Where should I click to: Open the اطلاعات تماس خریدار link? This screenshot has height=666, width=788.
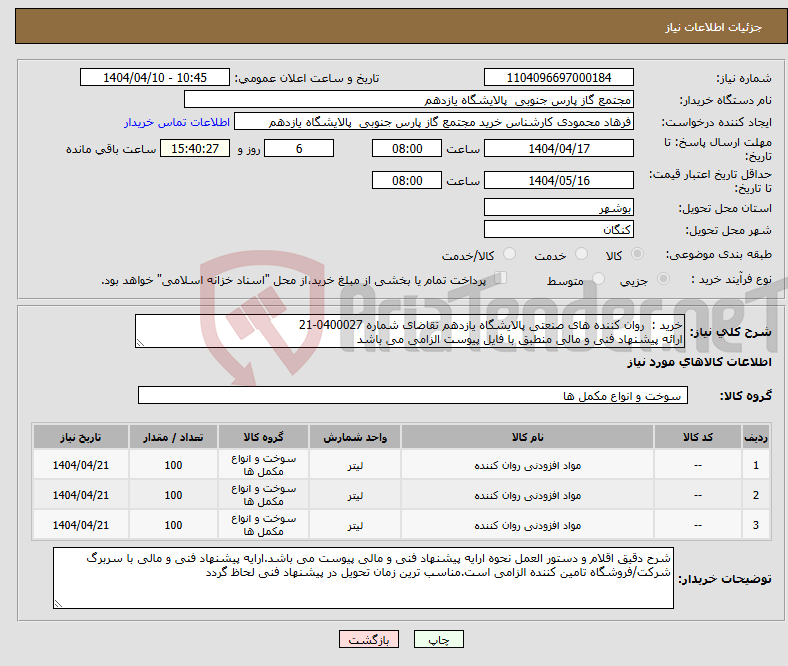177,122
